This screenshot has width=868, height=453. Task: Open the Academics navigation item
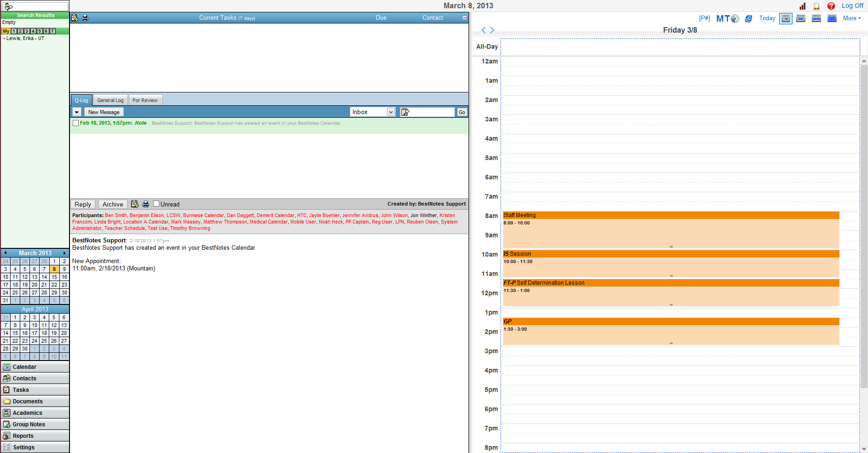pos(35,413)
